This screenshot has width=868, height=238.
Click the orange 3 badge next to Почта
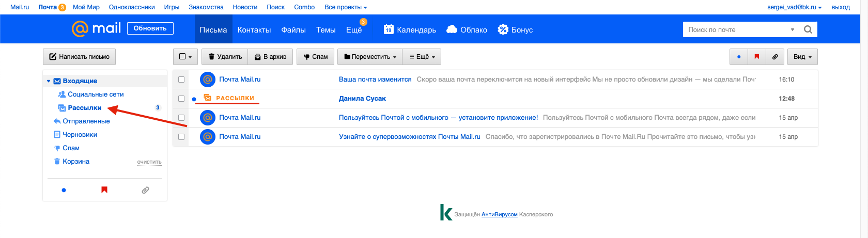click(62, 7)
